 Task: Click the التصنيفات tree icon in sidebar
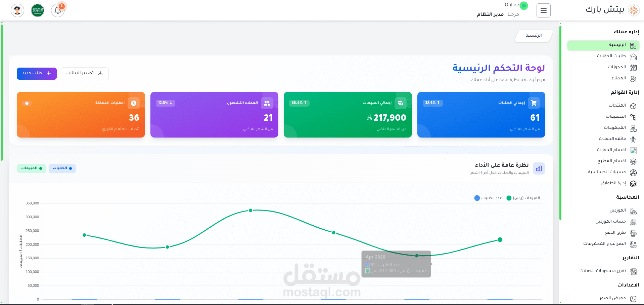point(633,117)
